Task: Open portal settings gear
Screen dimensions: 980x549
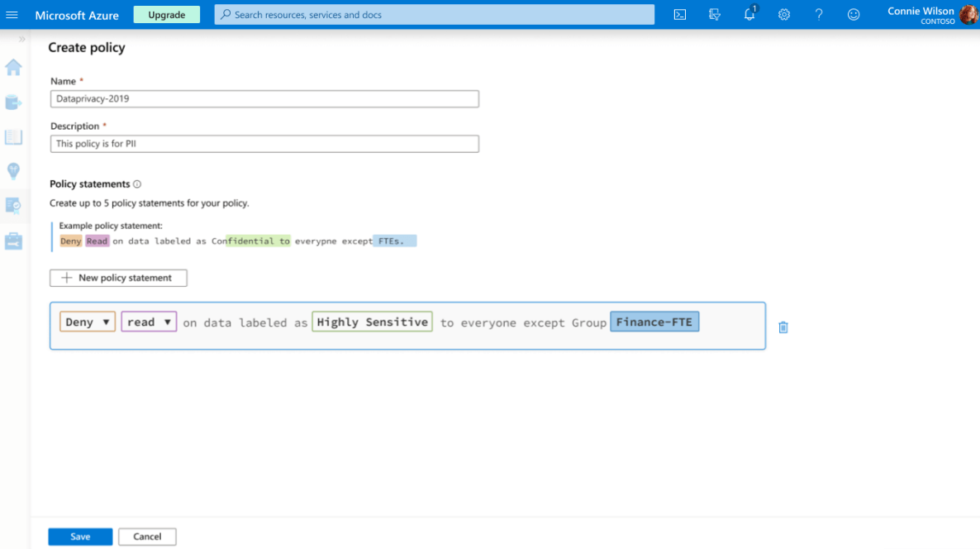Action: pyautogui.click(x=784, y=15)
